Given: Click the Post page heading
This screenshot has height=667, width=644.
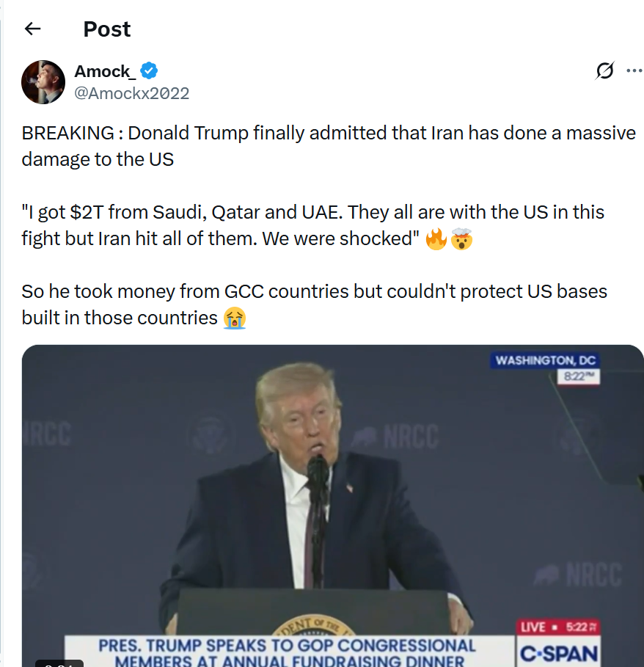Looking at the screenshot, I should 107,29.
